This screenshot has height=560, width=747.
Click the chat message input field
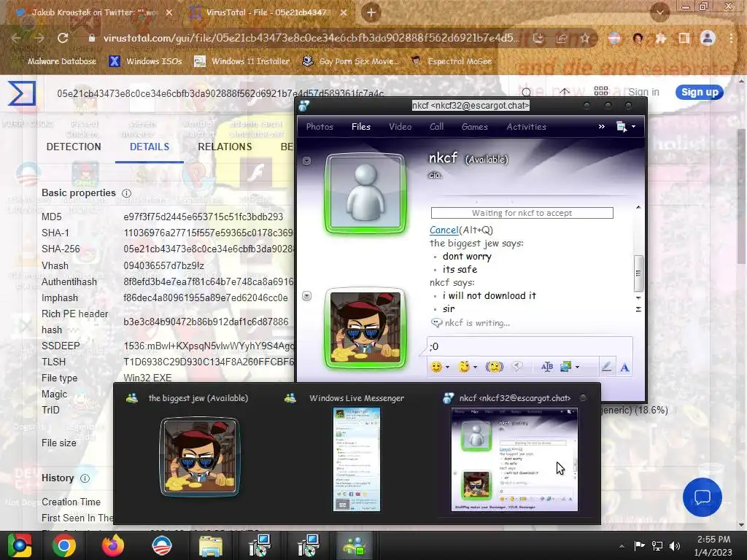pyautogui.click(x=530, y=346)
